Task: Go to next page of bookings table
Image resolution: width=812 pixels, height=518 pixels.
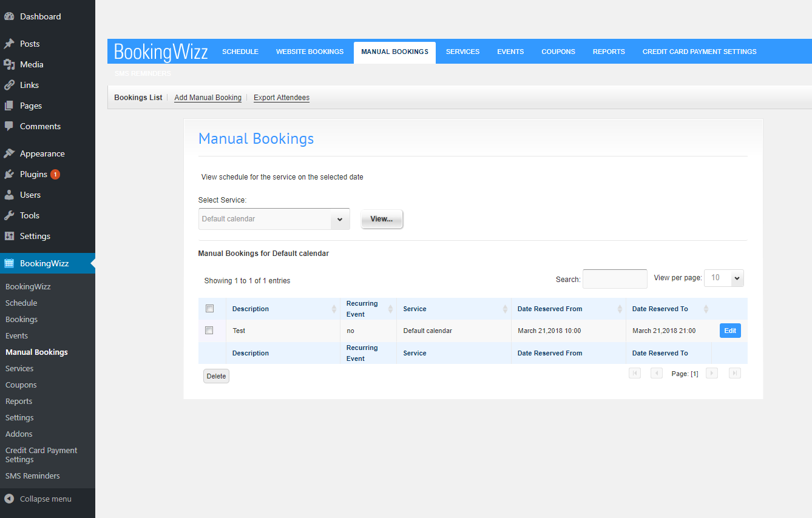Action: (712, 373)
